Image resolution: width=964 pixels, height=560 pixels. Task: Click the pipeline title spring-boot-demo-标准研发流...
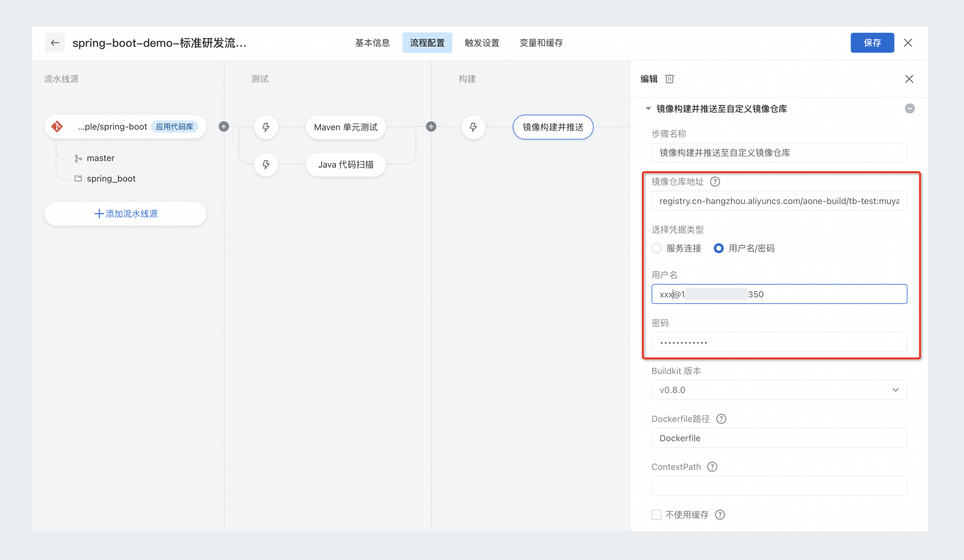click(159, 43)
